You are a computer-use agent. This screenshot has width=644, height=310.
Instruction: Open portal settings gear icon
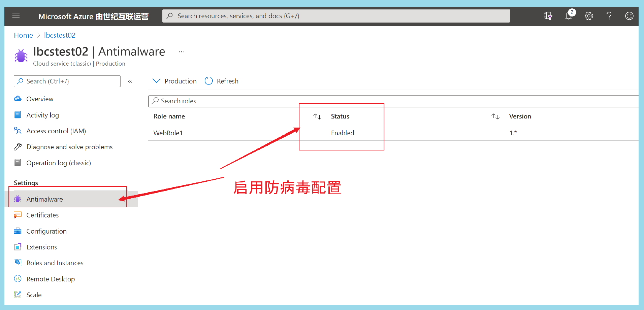pos(588,16)
